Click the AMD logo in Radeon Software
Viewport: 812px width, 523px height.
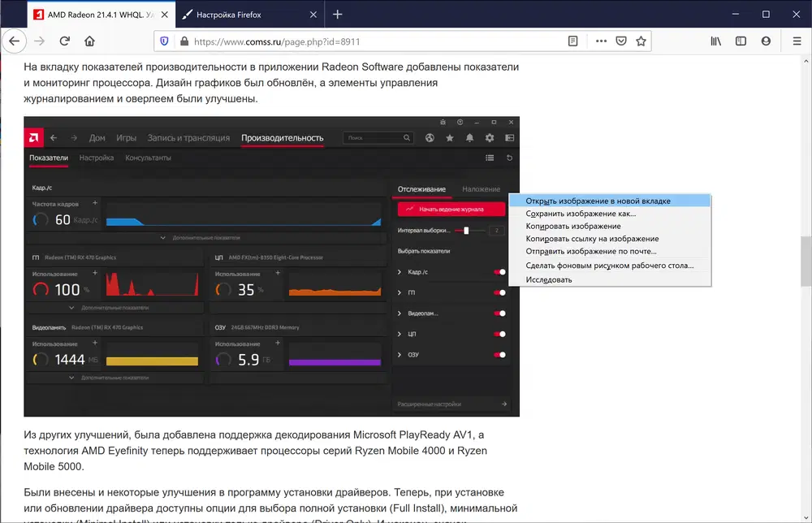33,138
